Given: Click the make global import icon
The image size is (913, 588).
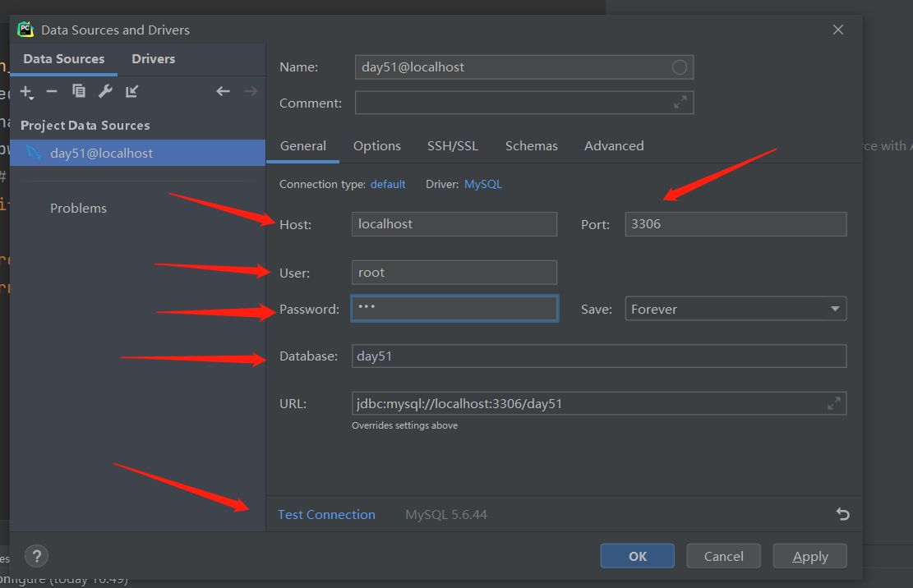Looking at the screenshot, I should [x=132, y=91].
